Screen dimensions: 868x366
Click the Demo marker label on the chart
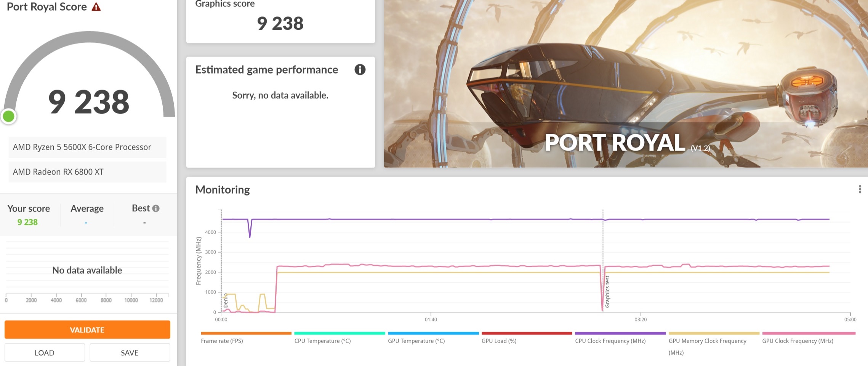pyautogui.click(x=226, y=300)
